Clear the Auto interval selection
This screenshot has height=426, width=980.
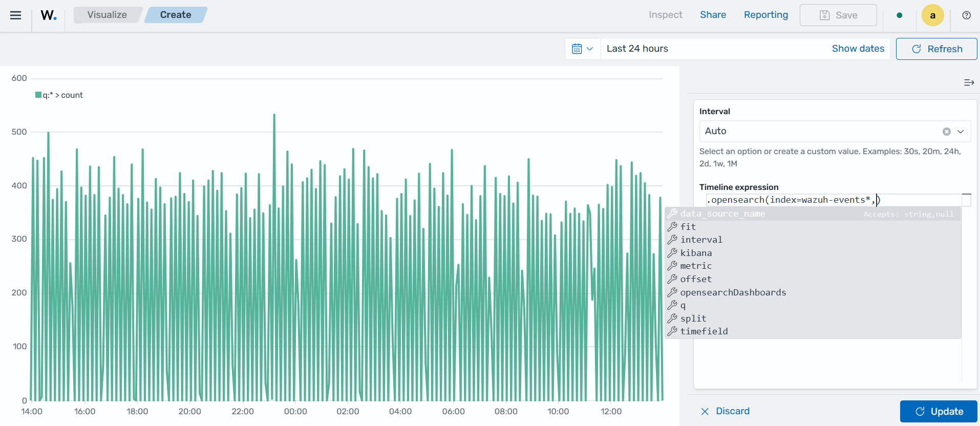coord(946,132)
